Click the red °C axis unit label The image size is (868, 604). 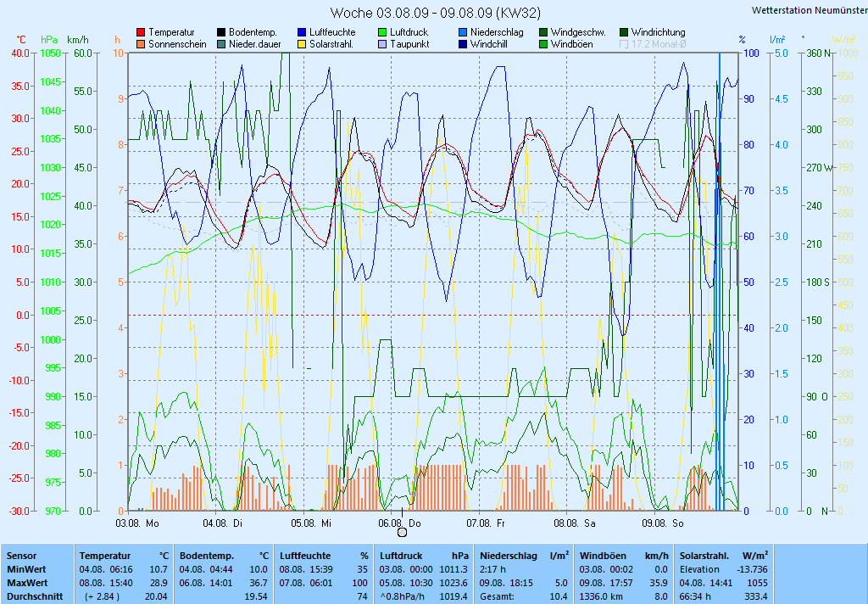20,40
